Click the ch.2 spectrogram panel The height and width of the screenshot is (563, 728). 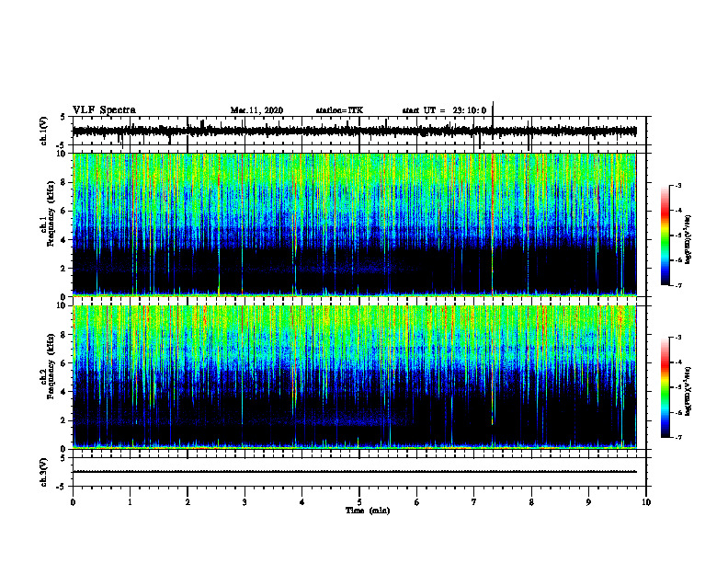tap(355, 377)
